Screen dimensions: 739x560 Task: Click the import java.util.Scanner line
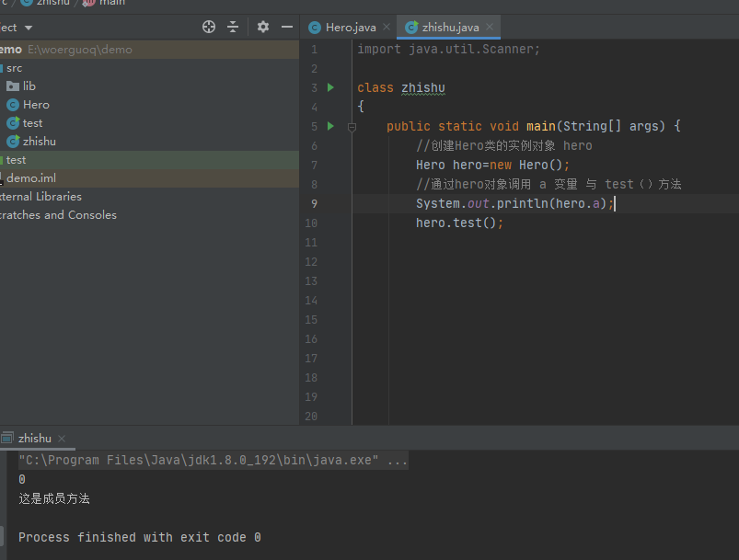(x=448, y=49)
